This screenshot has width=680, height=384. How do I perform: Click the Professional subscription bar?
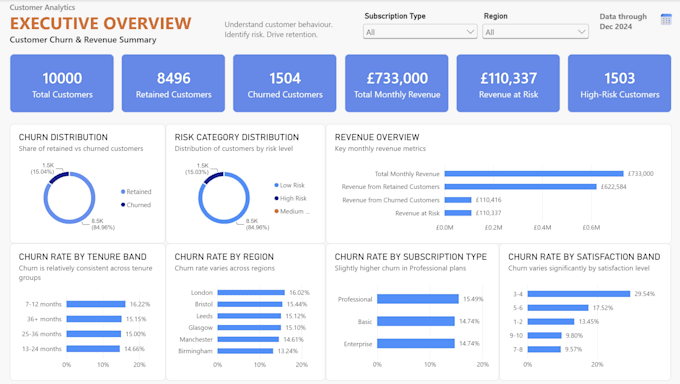point(418,299)
